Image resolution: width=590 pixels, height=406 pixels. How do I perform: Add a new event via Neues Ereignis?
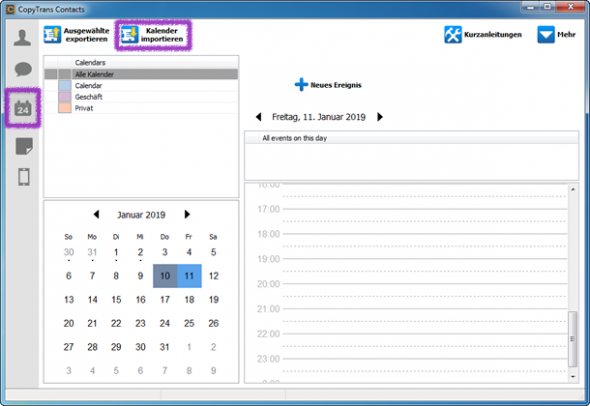pos(328,85)
